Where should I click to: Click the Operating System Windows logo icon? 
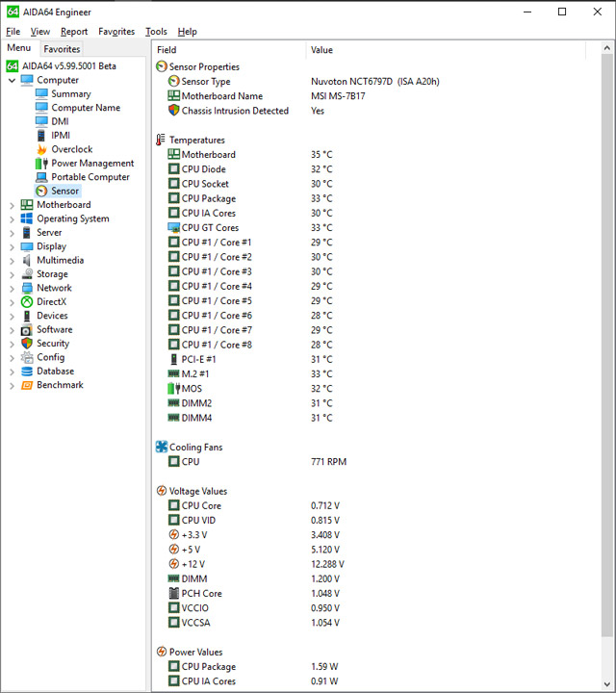pyautogui.click(x=27, y=218)
